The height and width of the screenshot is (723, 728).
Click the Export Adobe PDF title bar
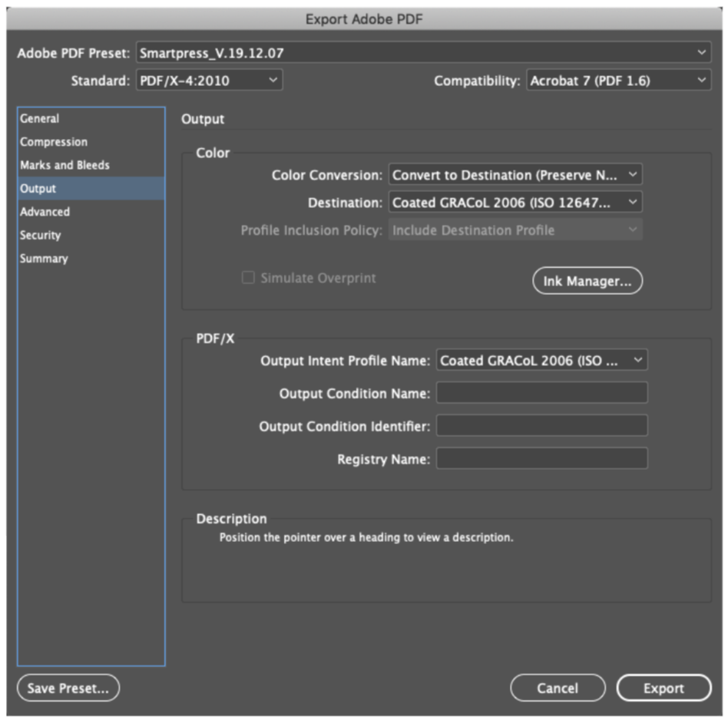point(364,19)
